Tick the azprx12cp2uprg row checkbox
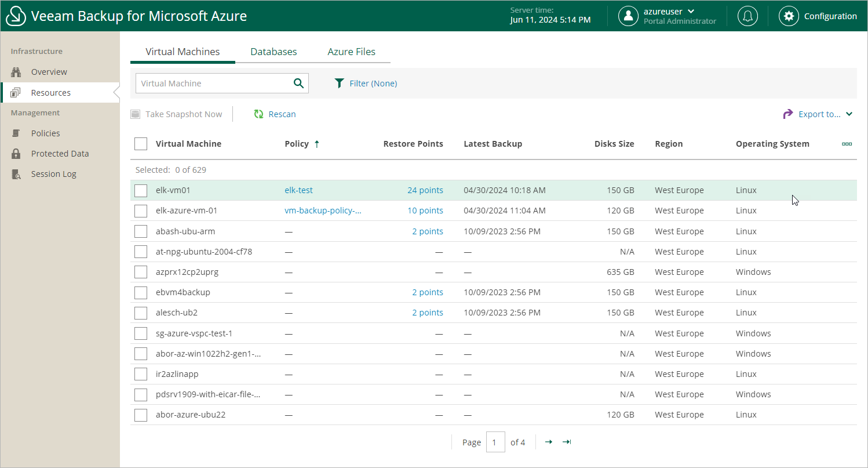 point(141,272)
